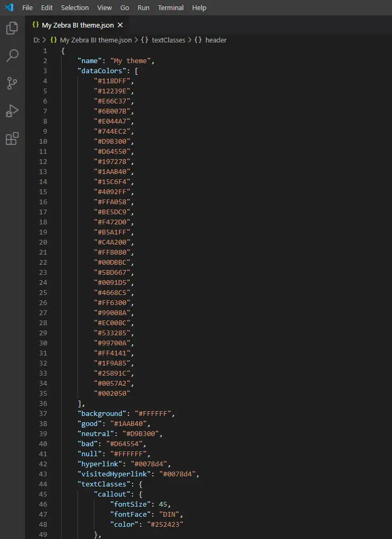Image resolution: width=392 pixels, height=539 pixels.
Task: Select line 36 via its line number
Action: (x=43, y=404)
